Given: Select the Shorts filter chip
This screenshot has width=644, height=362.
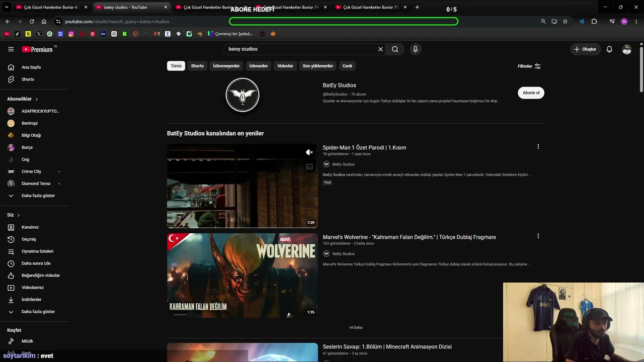Looking at the screenshot, I should click(x=197, y=66).
